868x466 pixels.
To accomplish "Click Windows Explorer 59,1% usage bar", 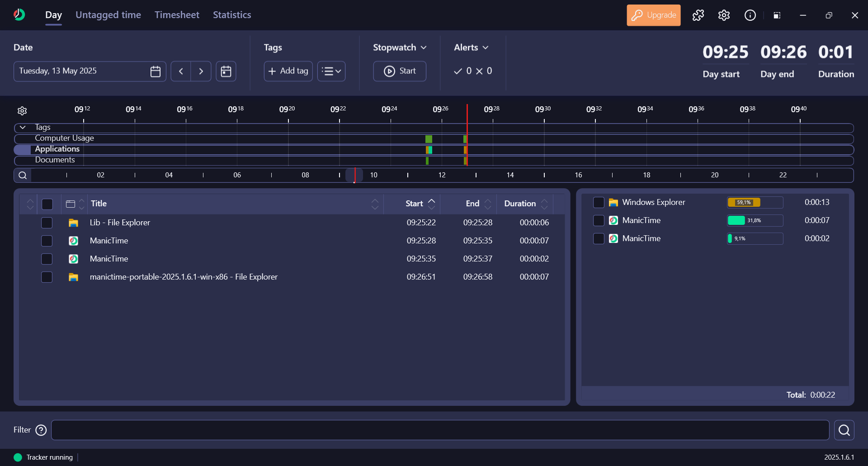I will [x=755, y=202].
